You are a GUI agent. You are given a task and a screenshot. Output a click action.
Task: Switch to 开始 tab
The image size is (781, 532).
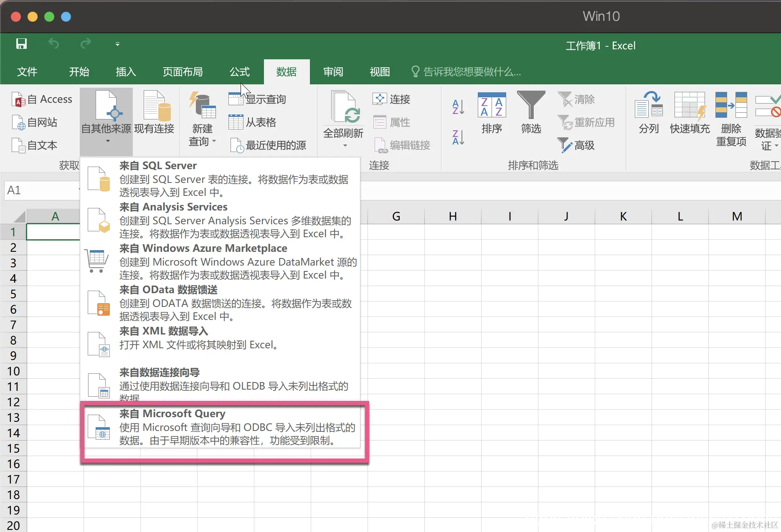coord(79,72)
